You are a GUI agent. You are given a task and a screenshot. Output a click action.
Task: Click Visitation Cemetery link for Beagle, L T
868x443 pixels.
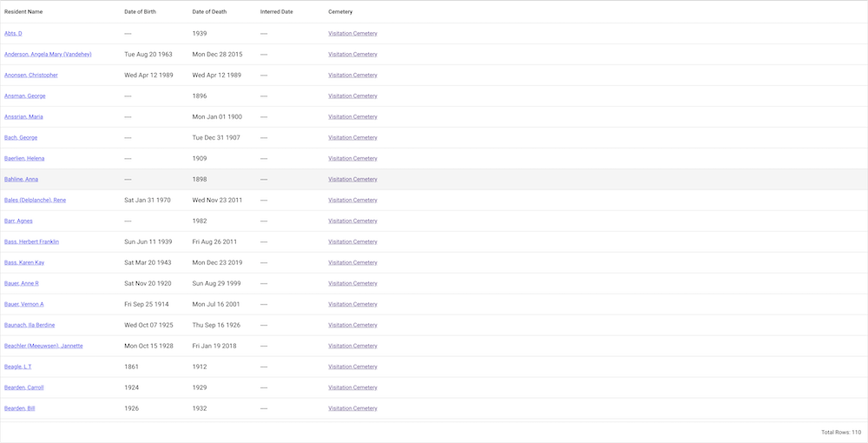pyautogui.click(x=352, y=367)
